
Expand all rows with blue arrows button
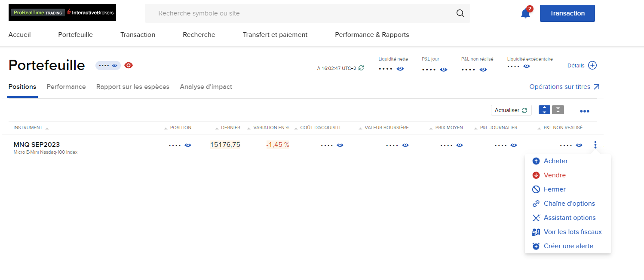[x=544, y=110]
